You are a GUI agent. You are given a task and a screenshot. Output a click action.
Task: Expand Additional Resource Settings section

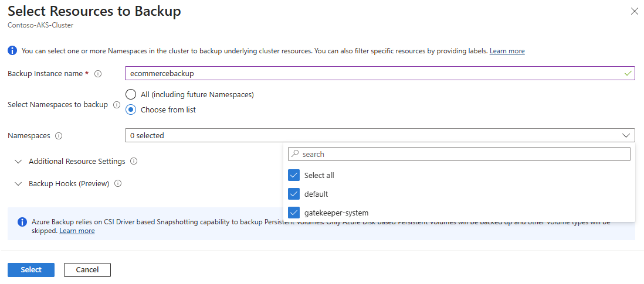(18, 162)
